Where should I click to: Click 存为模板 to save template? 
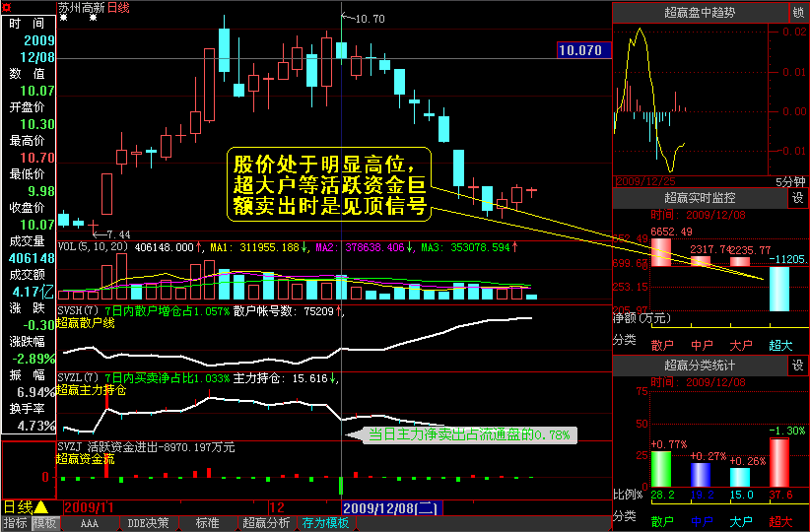tap(326, 523)
